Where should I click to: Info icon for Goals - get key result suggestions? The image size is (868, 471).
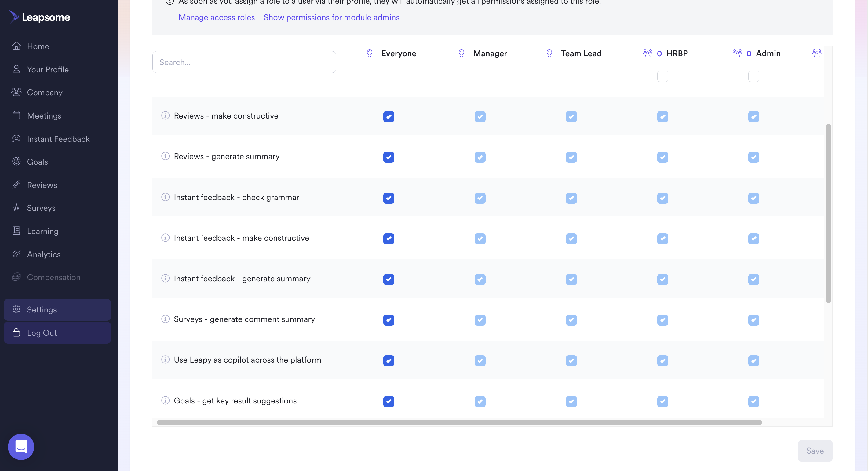coord(165,400)
